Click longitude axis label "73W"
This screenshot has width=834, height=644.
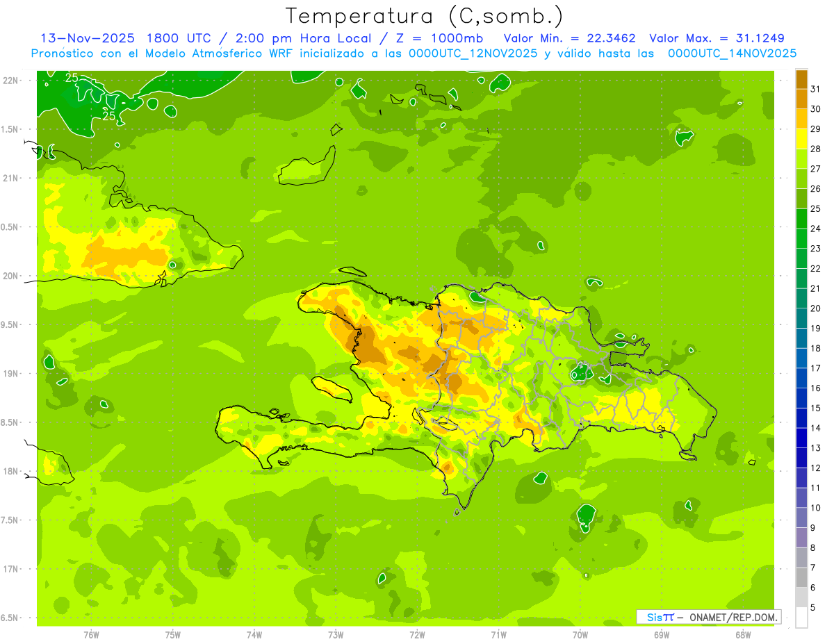click(x=336, y=635)
